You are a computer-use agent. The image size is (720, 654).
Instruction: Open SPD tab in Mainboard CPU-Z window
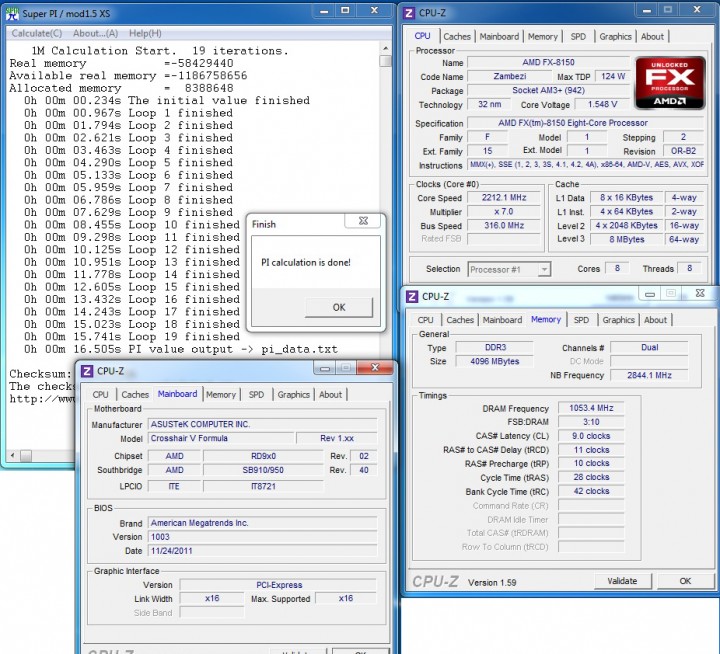pos(256,395)
